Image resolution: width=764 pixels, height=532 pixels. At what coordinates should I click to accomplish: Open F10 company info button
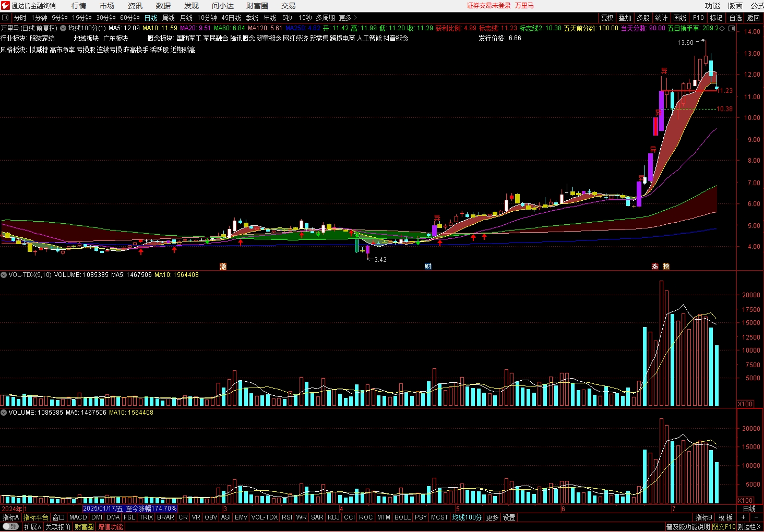pos(698,18)
